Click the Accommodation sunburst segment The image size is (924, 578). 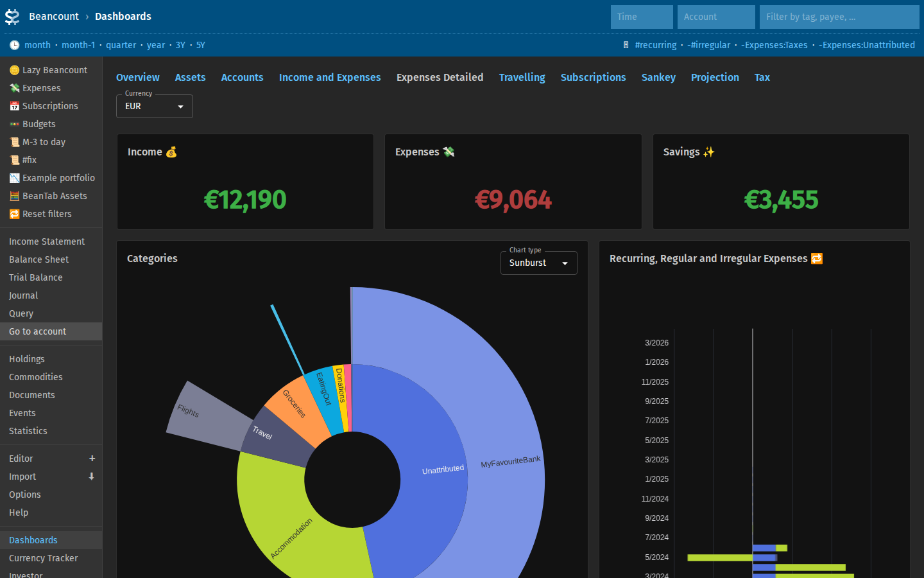282,520
